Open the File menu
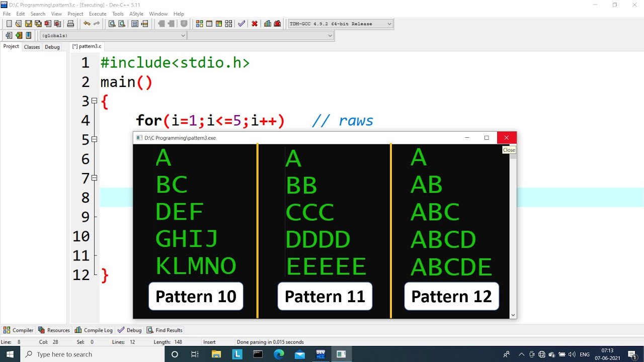This screenshot has width=644, height=362. click(7, 14)
